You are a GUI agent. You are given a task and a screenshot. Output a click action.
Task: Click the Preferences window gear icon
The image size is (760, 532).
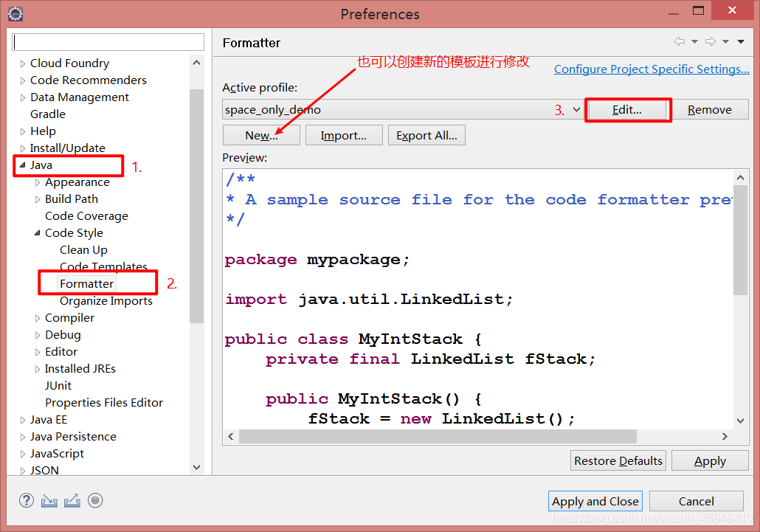pyautogui.click(x=15, y=14)
